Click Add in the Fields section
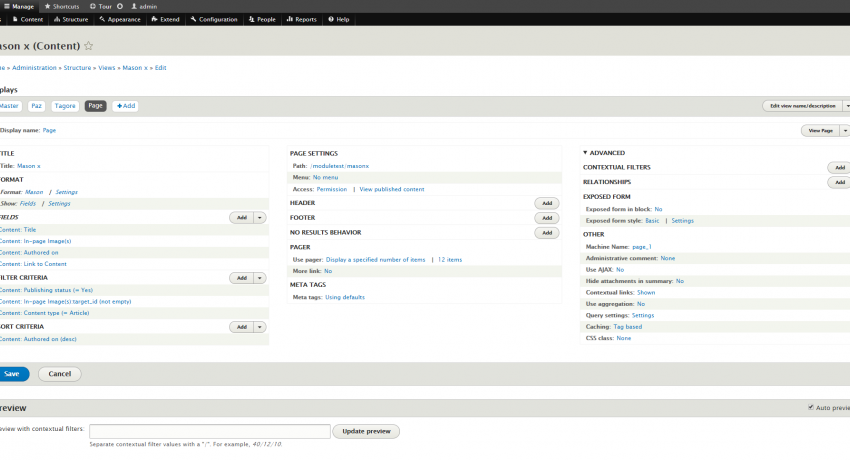The width and height of the screenshot is (850, 460). coord(242,217)
